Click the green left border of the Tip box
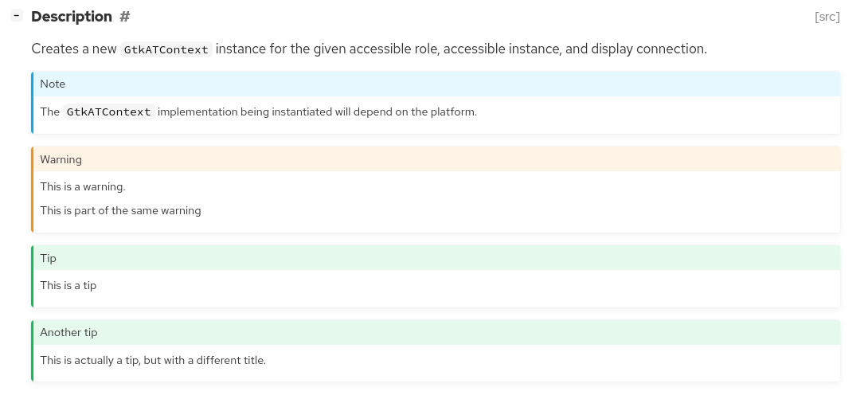This screenshot has height=407, width=868. point(33,276)
